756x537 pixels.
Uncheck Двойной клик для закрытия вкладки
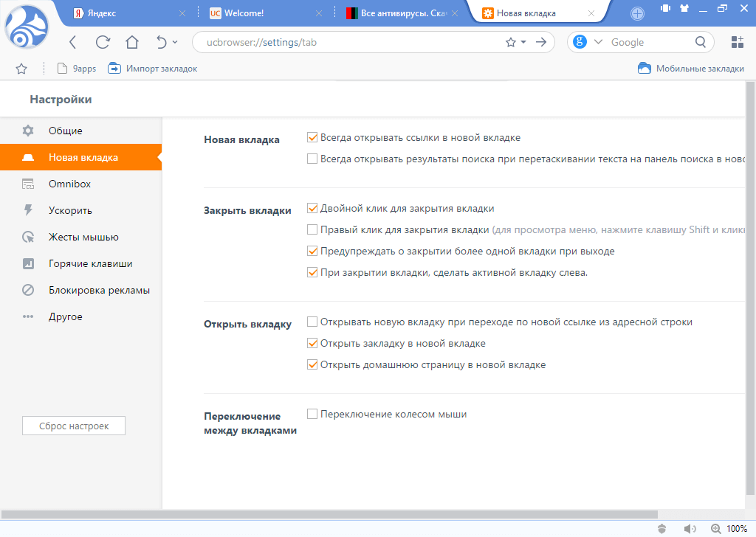(x=312, y=207)
